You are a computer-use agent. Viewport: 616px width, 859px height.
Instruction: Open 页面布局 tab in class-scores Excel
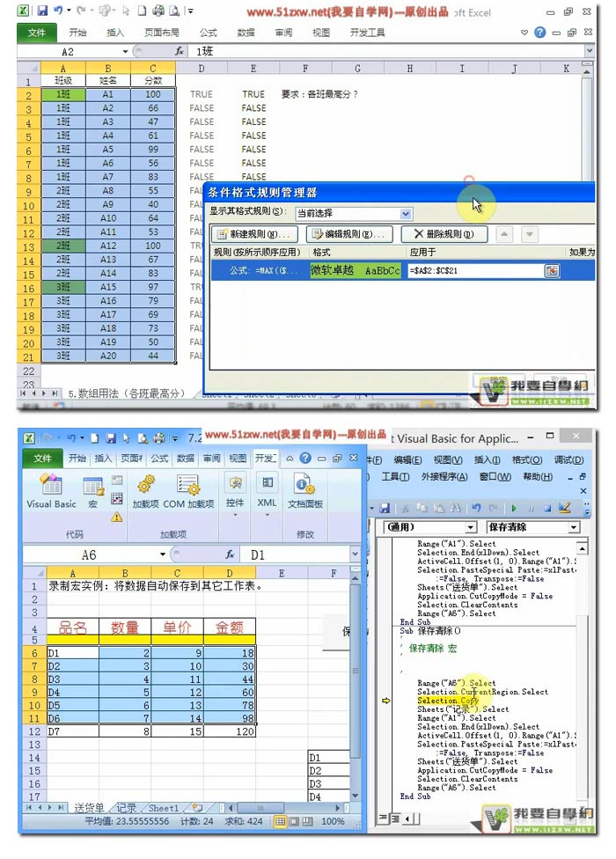click(162, 33)
